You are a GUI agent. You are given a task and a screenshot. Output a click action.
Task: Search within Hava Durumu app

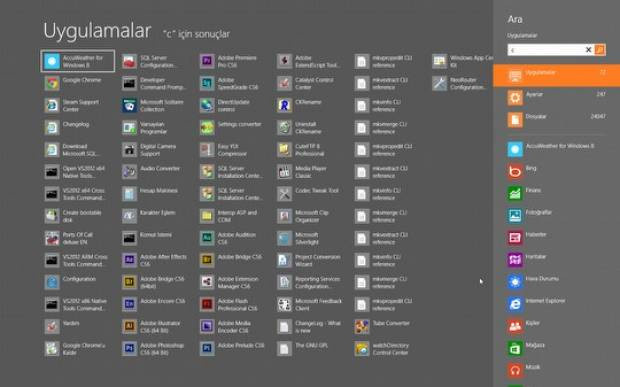[x=556, y=282]
